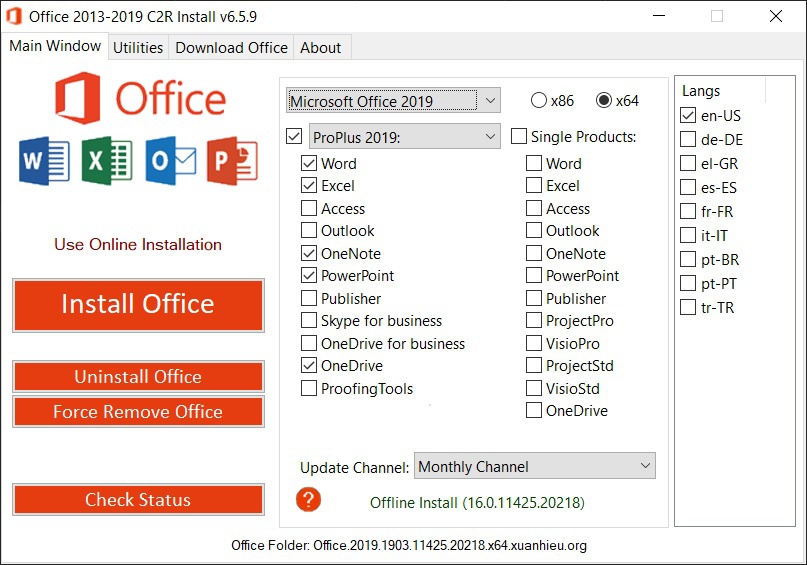This screenshot has height=565, width=807.
Task: Check the it-IT language
Action: (688, 235)
